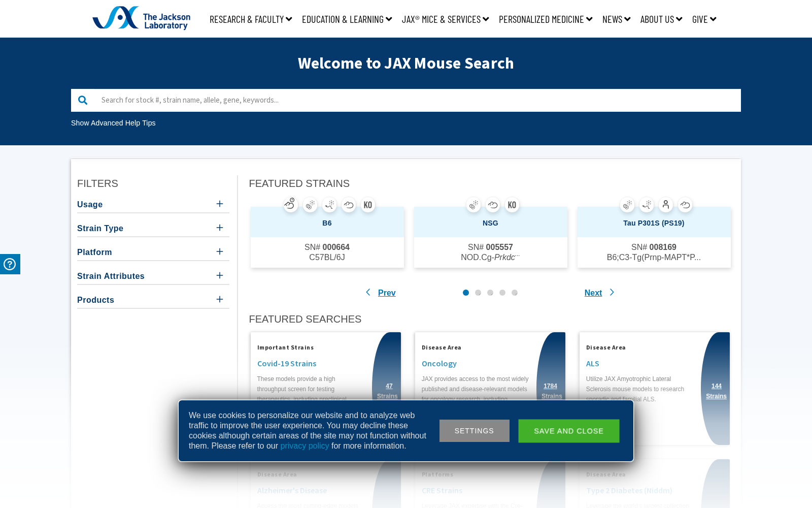Select second carousel pagination dot
This screenshot has width=812, height=508.
point(478,293)
